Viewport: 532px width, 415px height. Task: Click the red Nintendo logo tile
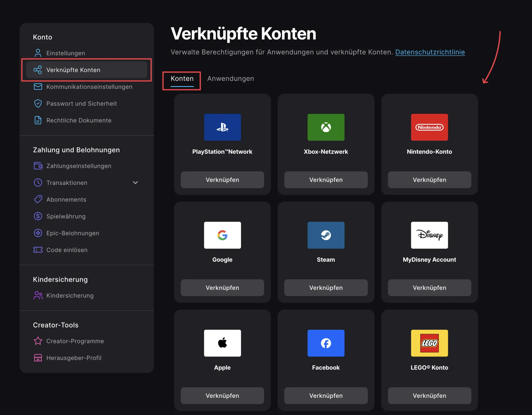429,127
